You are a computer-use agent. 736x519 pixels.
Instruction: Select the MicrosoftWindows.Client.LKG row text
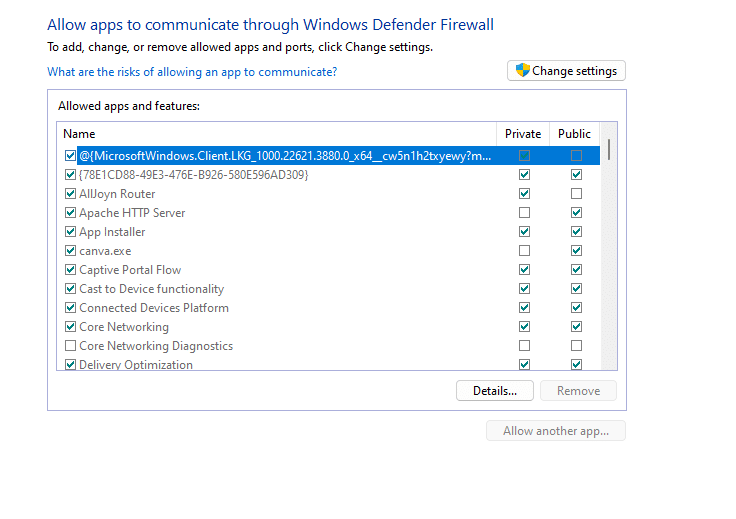(285, 156)
